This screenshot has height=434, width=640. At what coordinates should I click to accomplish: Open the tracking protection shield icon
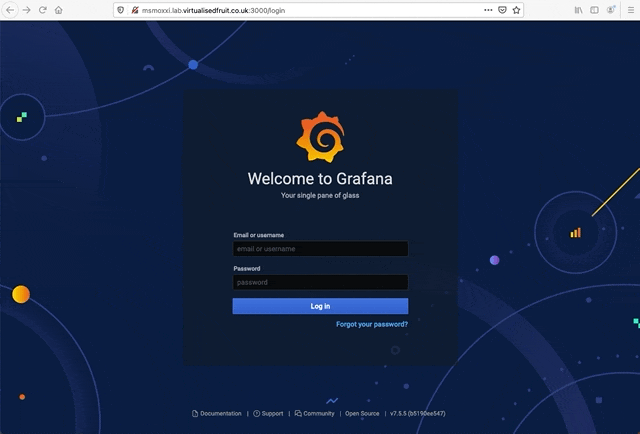pyautogui.click(x=120, y=10)
